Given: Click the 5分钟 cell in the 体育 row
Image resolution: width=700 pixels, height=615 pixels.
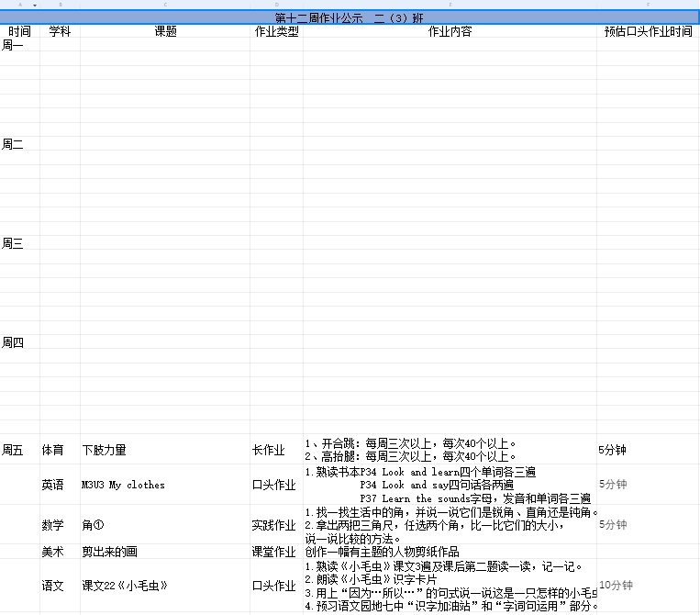Looking at the screenshot, I should 649,449.
